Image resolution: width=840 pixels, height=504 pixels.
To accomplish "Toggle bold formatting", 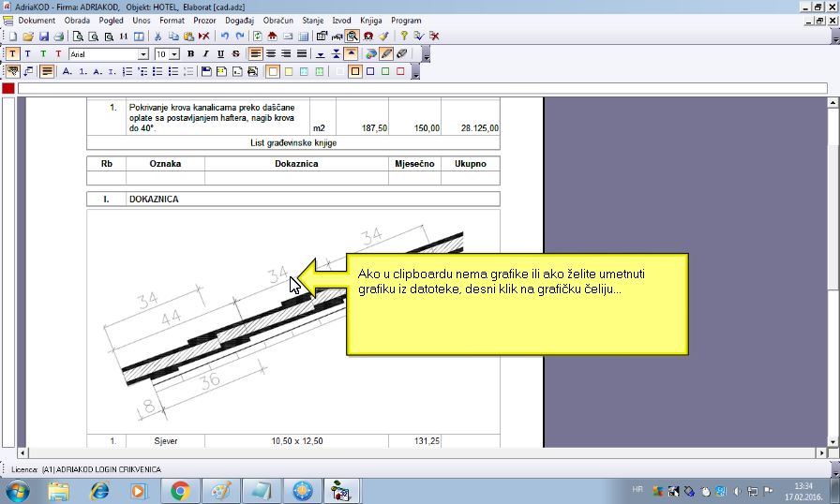I will pos(190,54).
